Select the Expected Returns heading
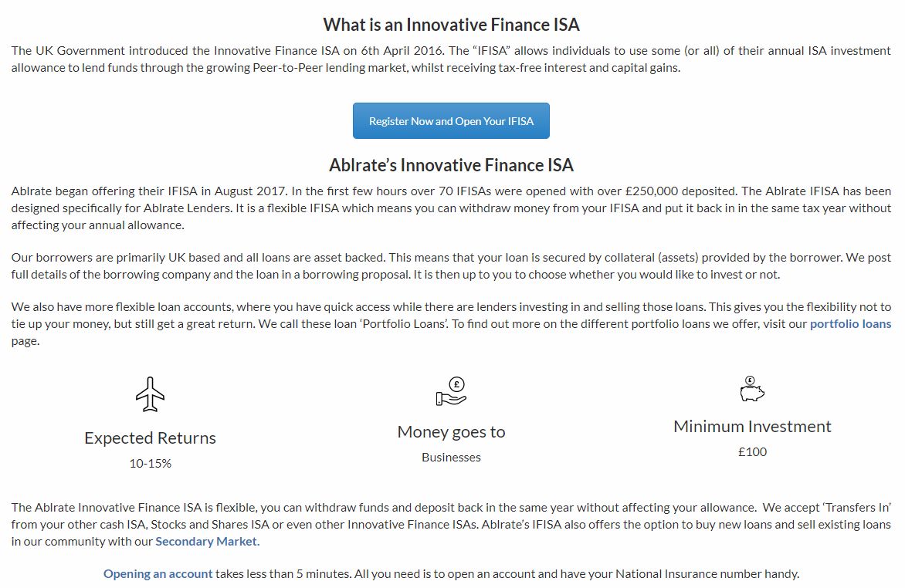The height and width of the screenshot is (588, 905). click(x=150, y=438)
